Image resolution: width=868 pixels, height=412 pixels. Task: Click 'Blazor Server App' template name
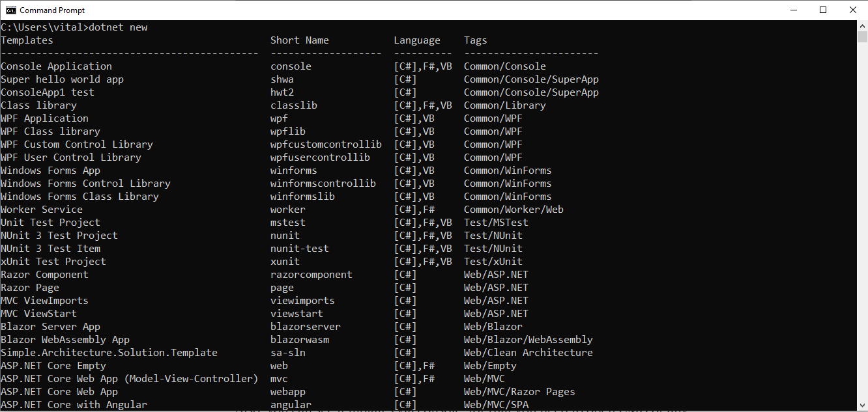(x=50, y=327)
